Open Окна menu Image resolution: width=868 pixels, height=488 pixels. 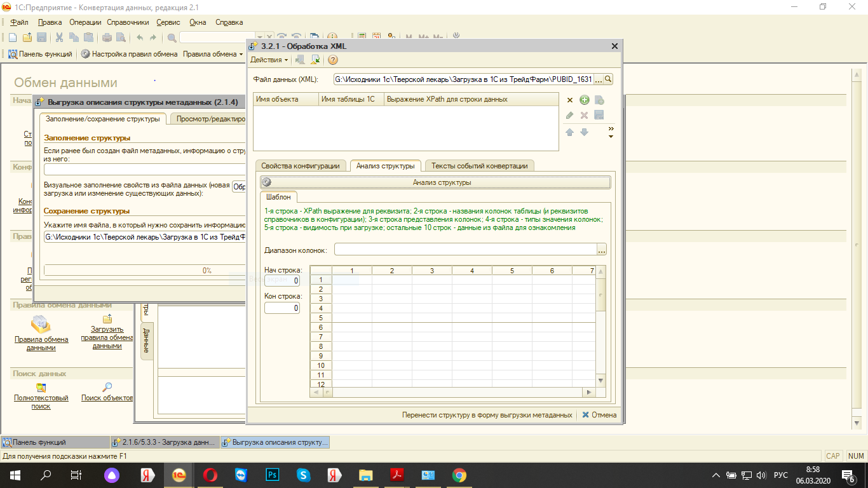click(198, 22)
